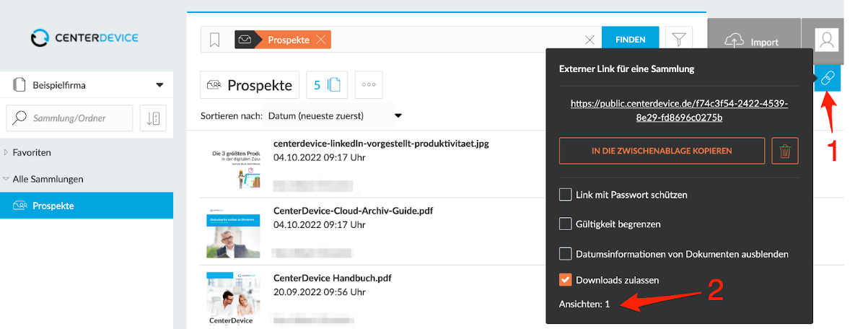Image resolution: width=868 pixels, height=329 pixels.
Task: Enable Gültigkeit begrenzen checkbox
Action: (566, 224)
